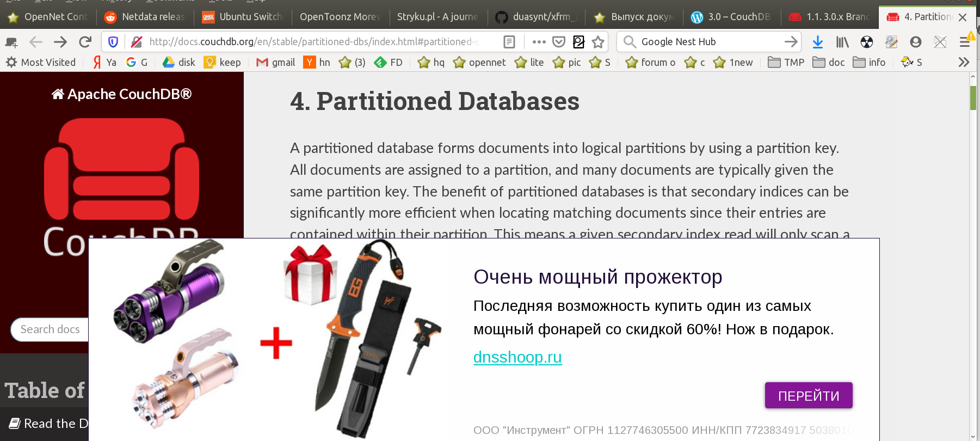Open the Downloads panel

click(817, 42)
